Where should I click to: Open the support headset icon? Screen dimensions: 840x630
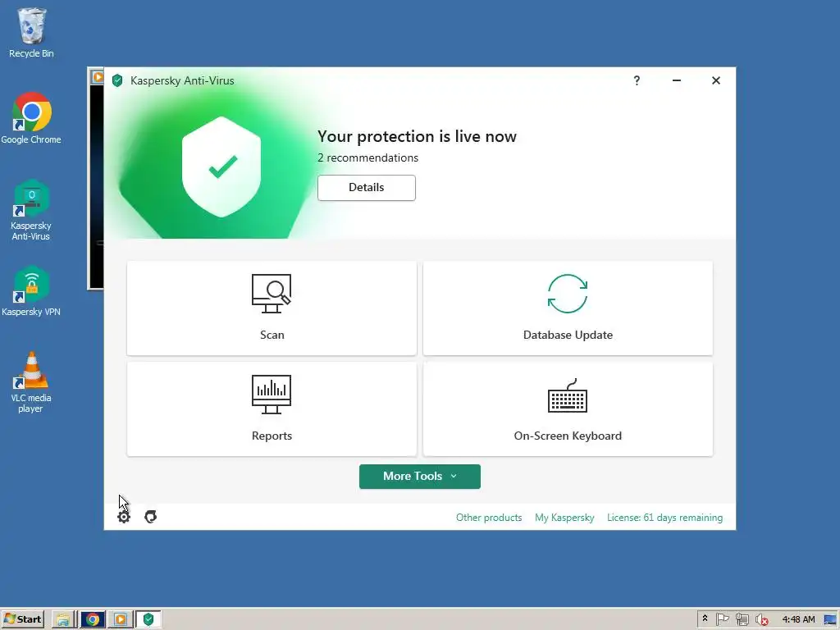click(151, 517)
